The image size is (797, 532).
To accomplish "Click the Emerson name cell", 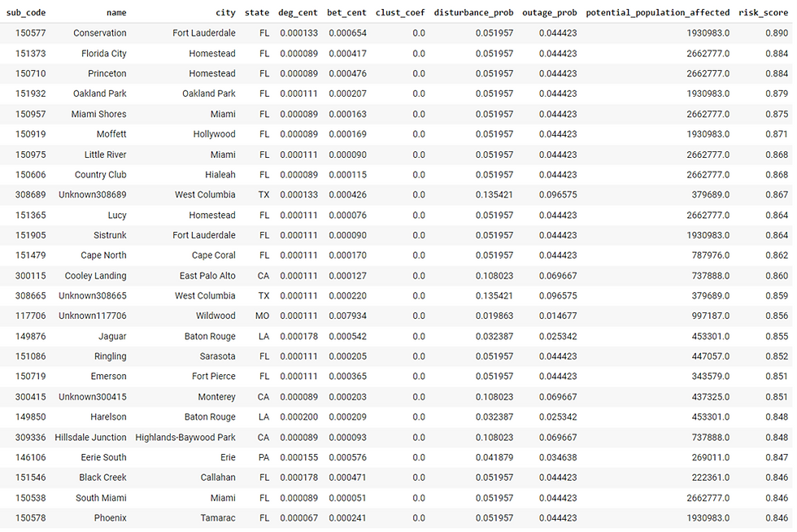I will [109, 377].
